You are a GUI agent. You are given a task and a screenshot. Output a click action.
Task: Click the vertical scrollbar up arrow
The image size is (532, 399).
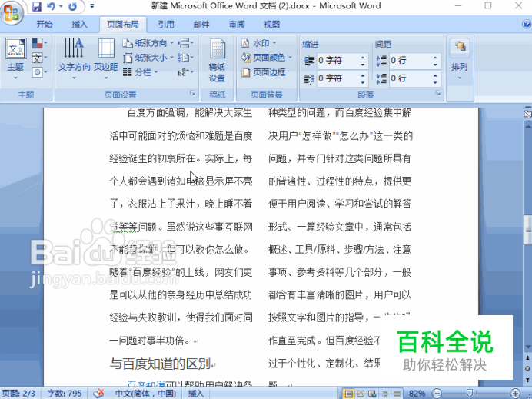(x=527, y=126)
